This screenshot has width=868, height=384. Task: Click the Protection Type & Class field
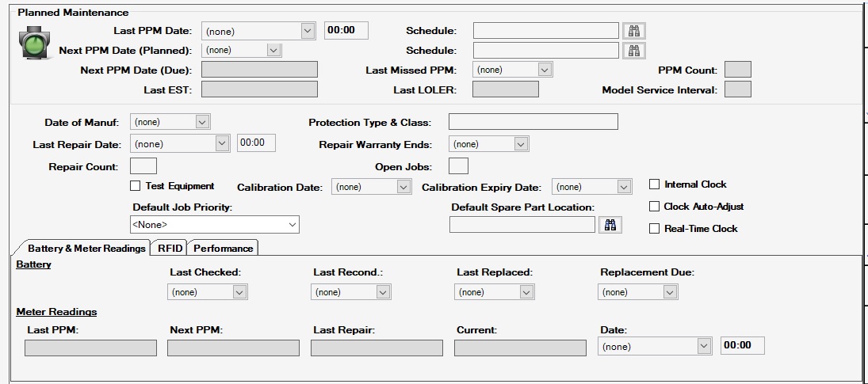click(533, 122)
